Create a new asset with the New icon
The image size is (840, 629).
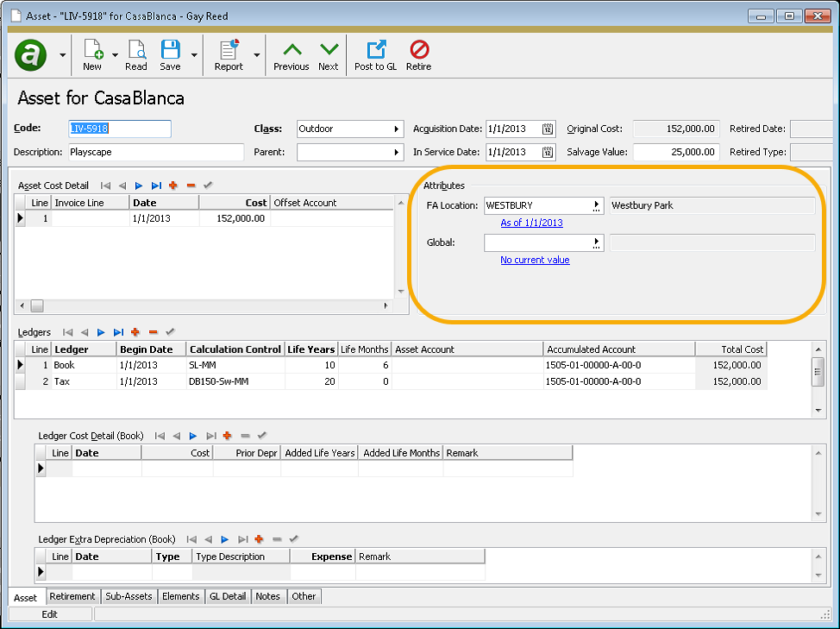click(91, 52)
